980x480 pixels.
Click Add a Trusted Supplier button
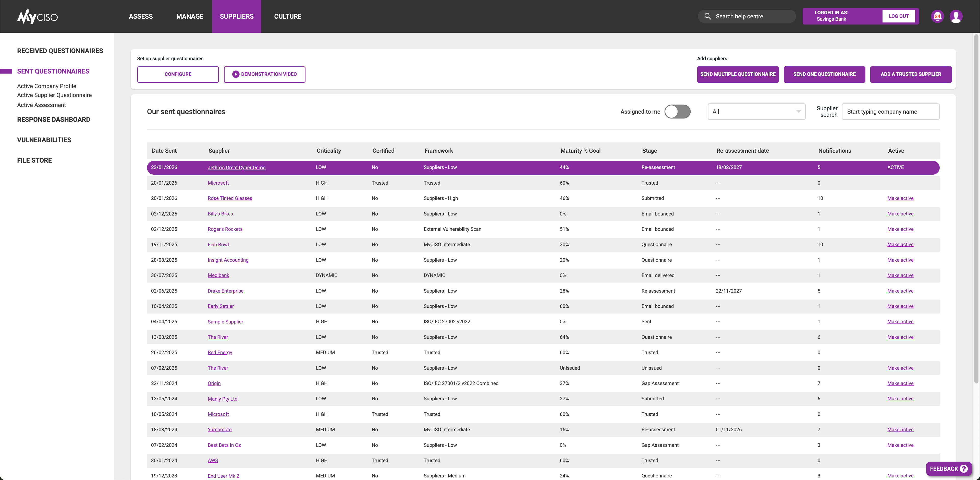tap(911, 74)
